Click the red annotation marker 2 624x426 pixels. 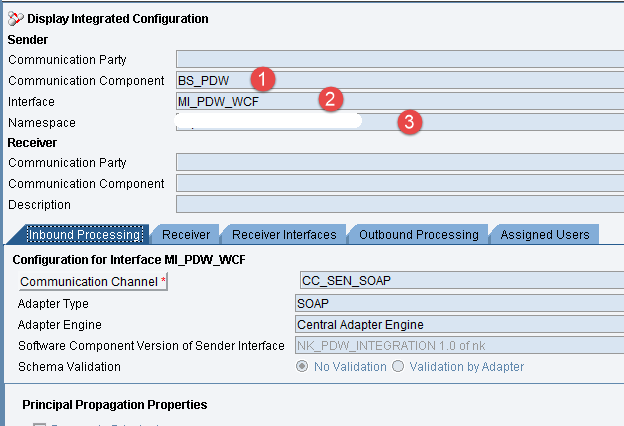pyautogui.click(x=332, y=99)
